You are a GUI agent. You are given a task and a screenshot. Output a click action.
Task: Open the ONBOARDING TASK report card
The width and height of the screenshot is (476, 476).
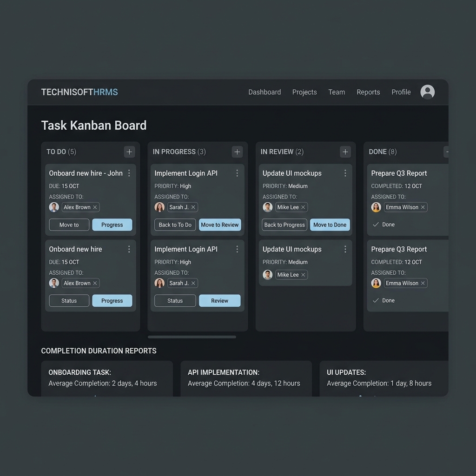107,378
